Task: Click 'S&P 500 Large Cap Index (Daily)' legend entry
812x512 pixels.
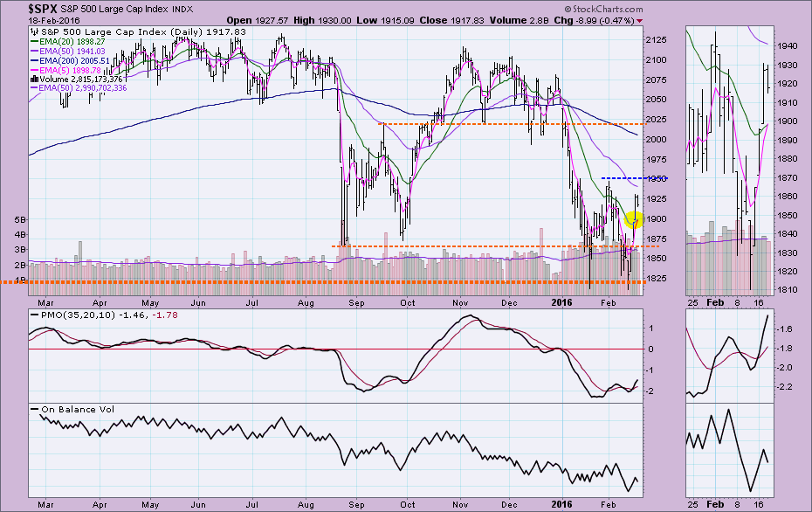Action: 122,32
